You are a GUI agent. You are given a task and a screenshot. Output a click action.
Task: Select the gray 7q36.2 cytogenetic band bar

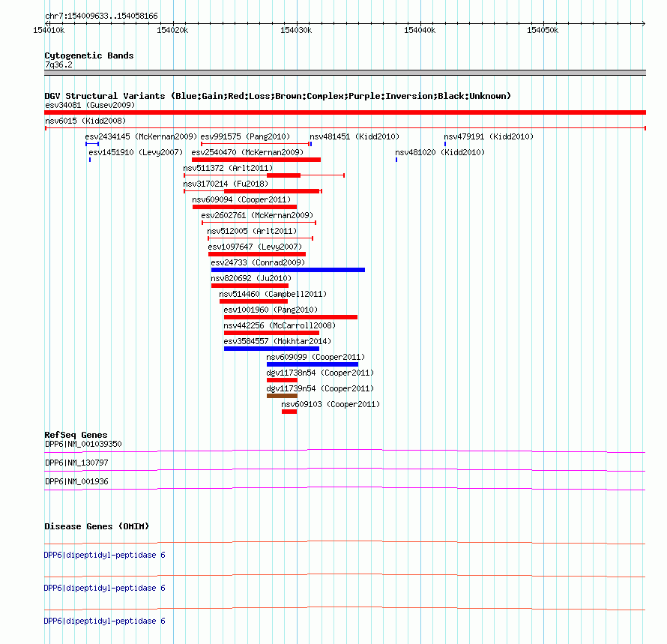[x=345, y=73]
